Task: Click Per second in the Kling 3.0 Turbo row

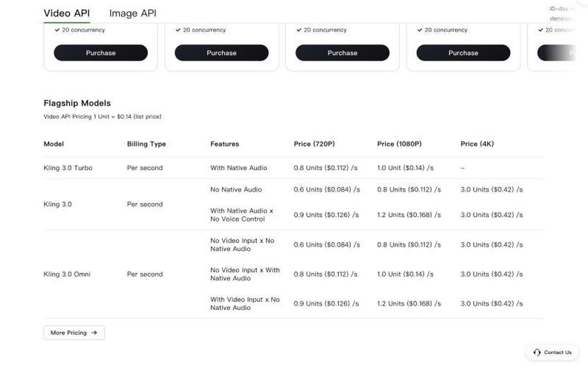Action: pyautogui.click(x=145, y=168)
